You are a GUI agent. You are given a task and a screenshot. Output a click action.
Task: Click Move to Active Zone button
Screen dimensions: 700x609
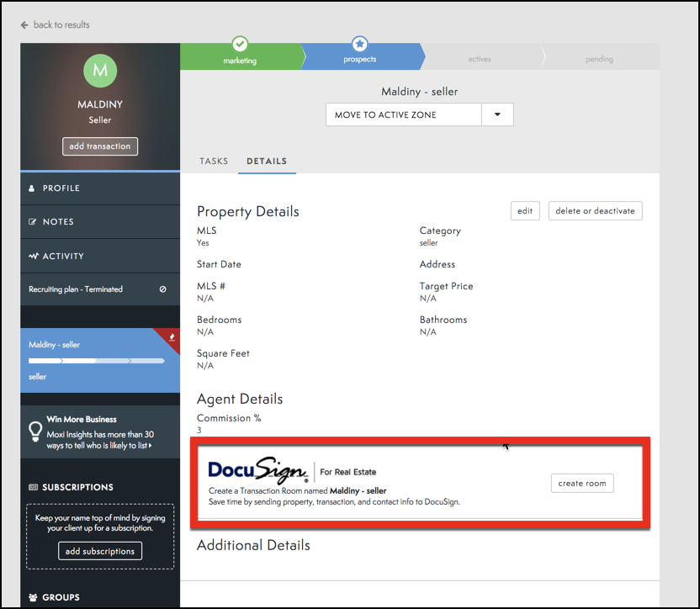pos(403,115)
